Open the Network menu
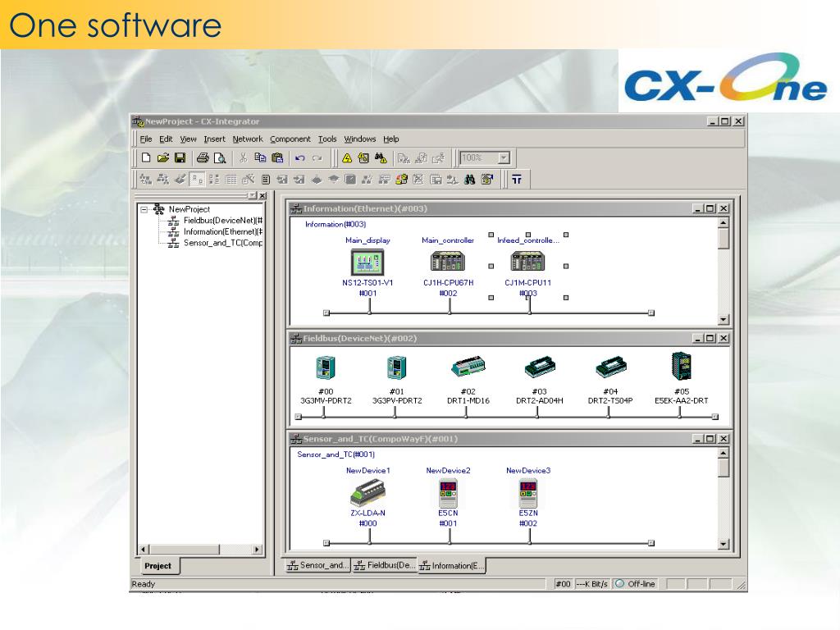The image size is (840, 630). [x=248, y=139]
